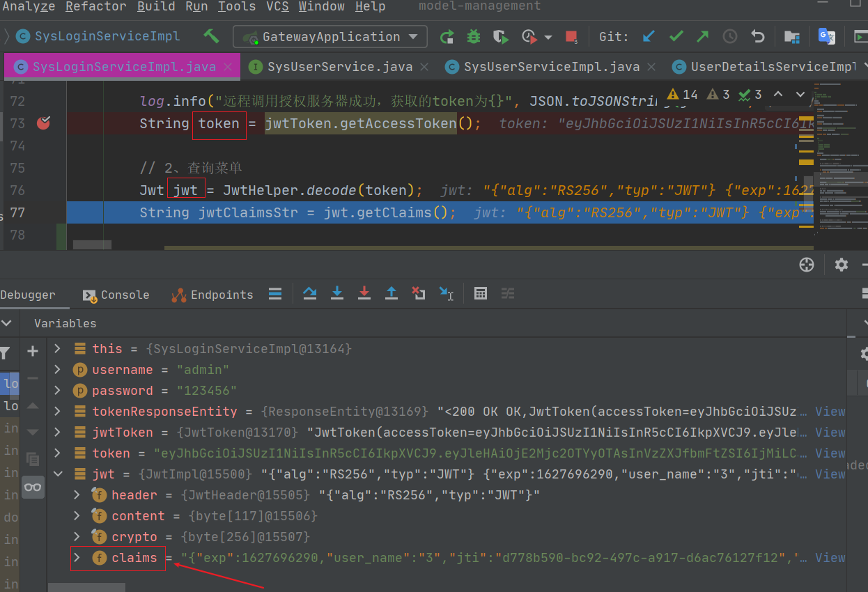Click the Build project hammer icon

(211, 36)
